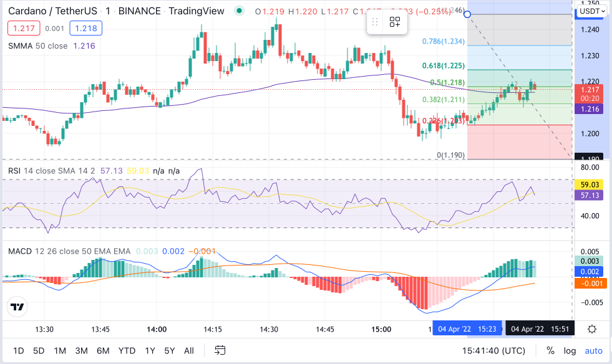Click the 0.382(1.211) Fibonacci level label
Viewport: 612px width, 364px height.
point(444,100)
